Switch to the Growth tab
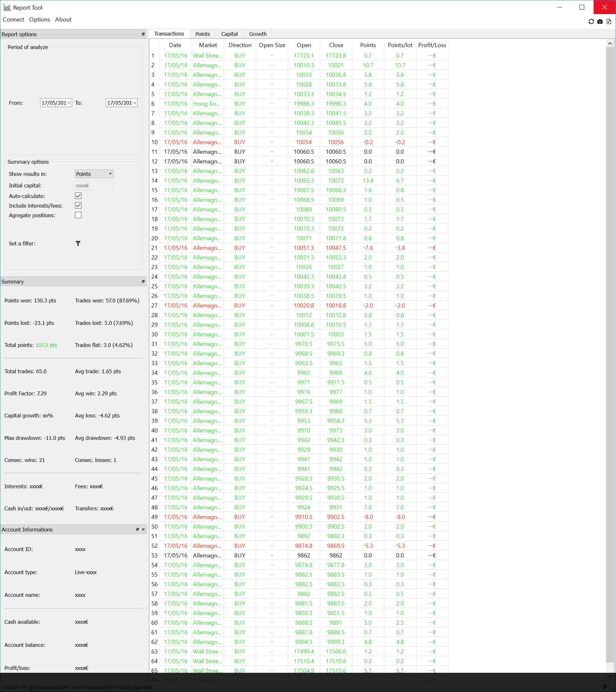The width and height of the screenshot is (616, 692). click(258, 34)
